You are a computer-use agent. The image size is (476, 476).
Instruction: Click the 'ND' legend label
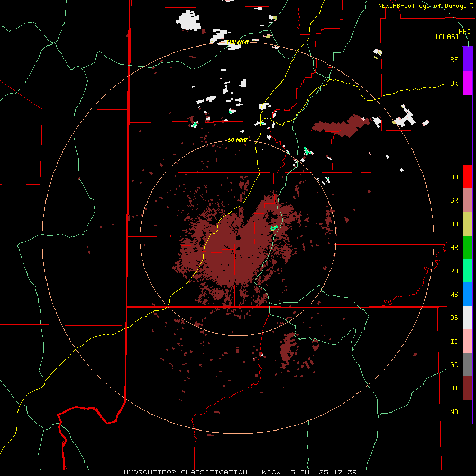pyautogui.click(x=454, y=411)
